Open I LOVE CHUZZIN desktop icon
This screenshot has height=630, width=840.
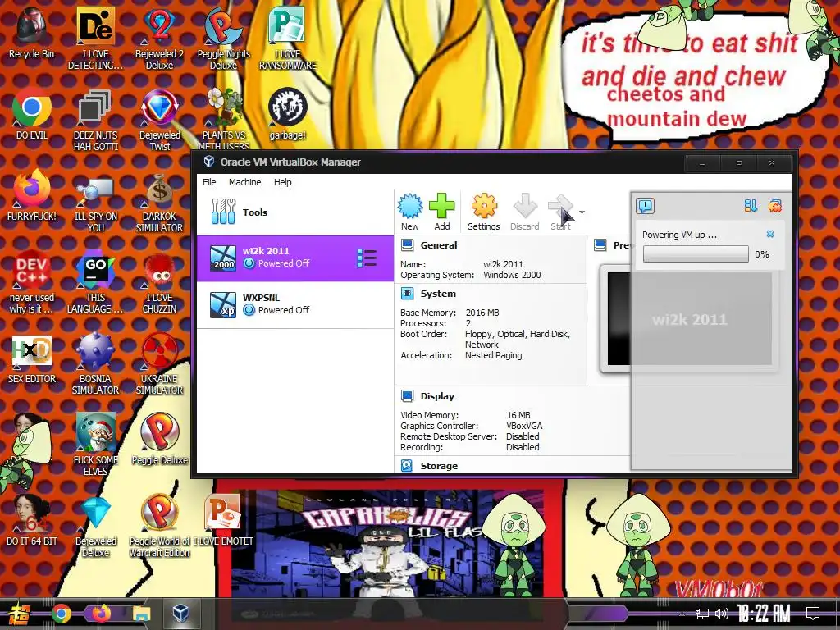click(159, 281)
